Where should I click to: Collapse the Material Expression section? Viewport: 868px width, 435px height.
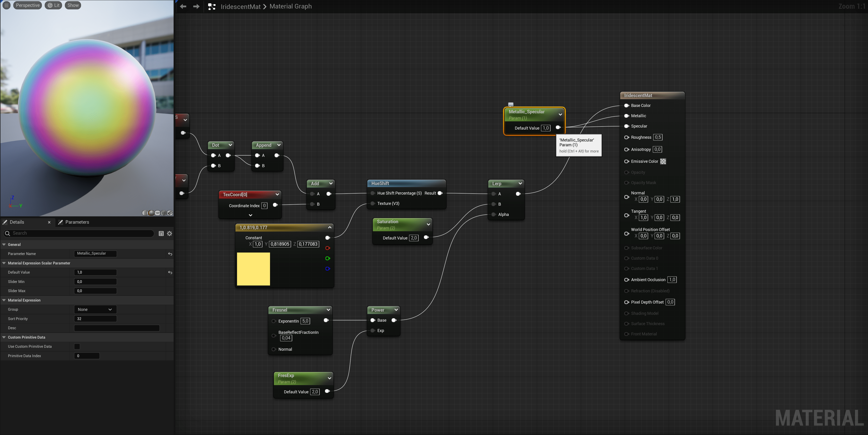click(4, 300)
